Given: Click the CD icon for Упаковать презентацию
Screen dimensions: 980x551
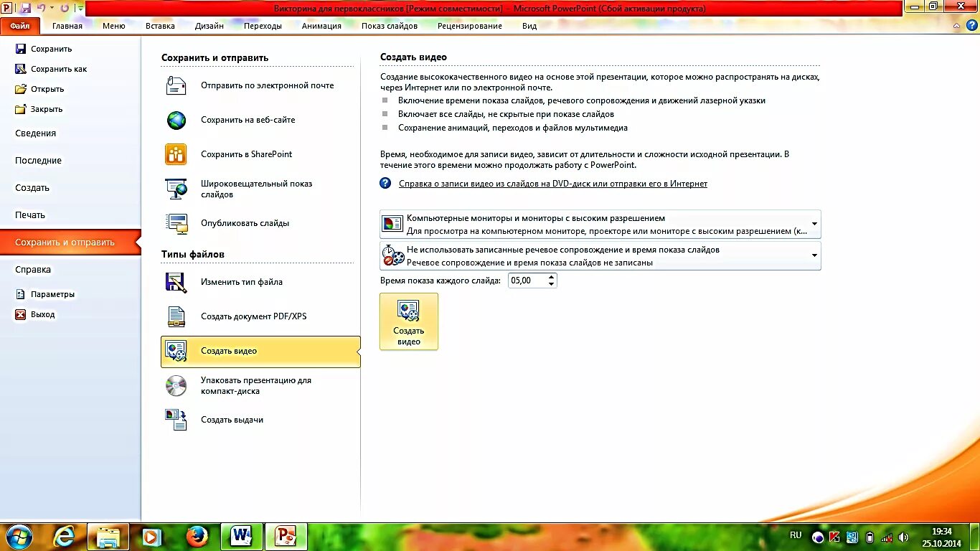Looking at the screenshot, I should pyautogui.click(x=176, y=385).
